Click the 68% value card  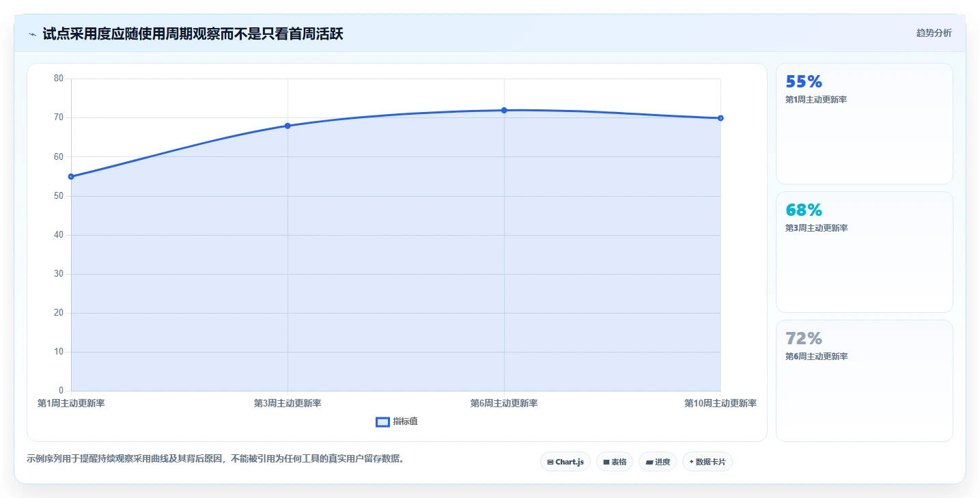(x=864, y=252)
